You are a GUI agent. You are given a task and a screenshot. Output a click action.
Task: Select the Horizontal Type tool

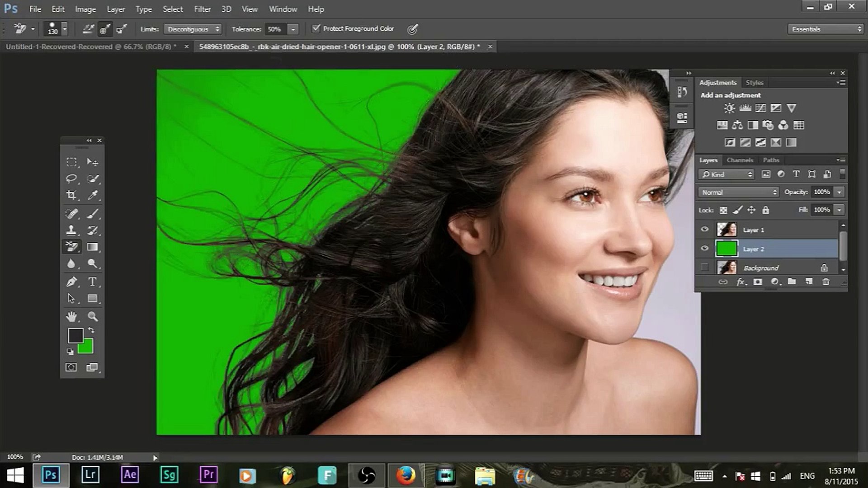pyautogui.click(x=93, y=281)
